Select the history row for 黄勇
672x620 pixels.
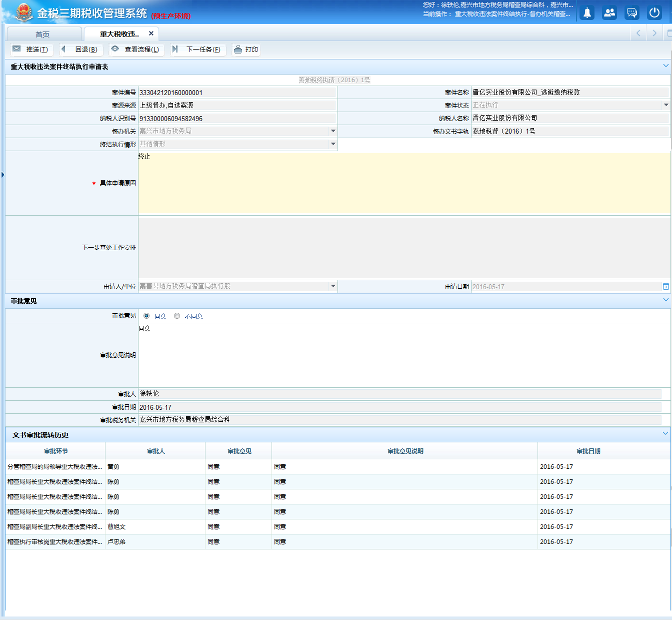coord(338,467)
